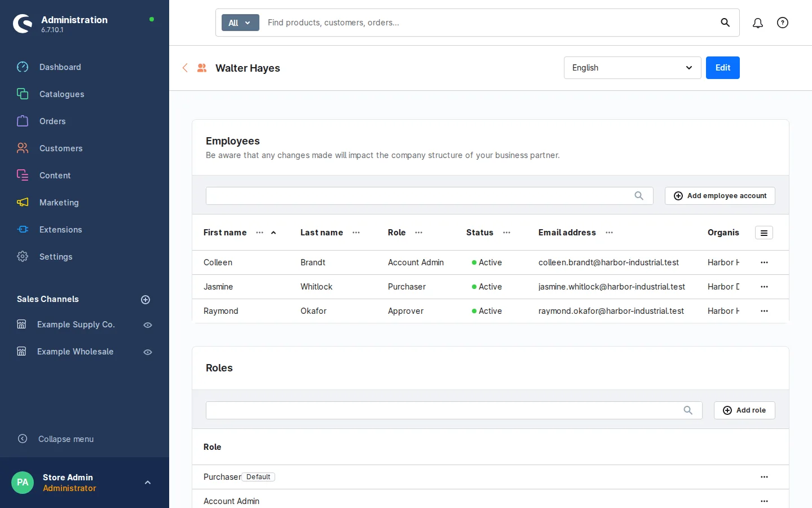This screenshot has width=812, height=508.
Task: Open actions menu for Raymond Okafor row
Action: click(764, 311)
